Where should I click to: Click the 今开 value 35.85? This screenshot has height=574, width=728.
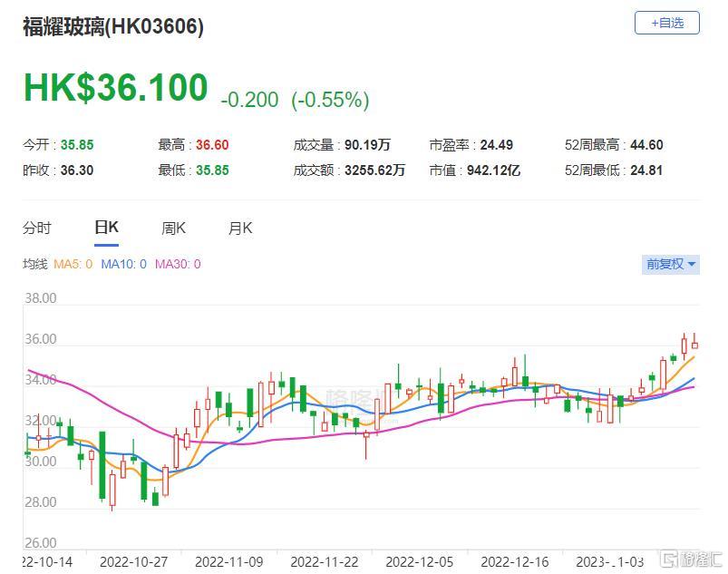(x=77, y=145)
